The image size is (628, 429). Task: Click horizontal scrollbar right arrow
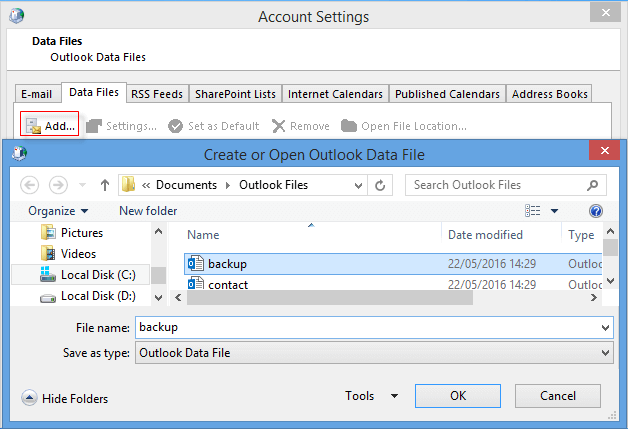594,298
